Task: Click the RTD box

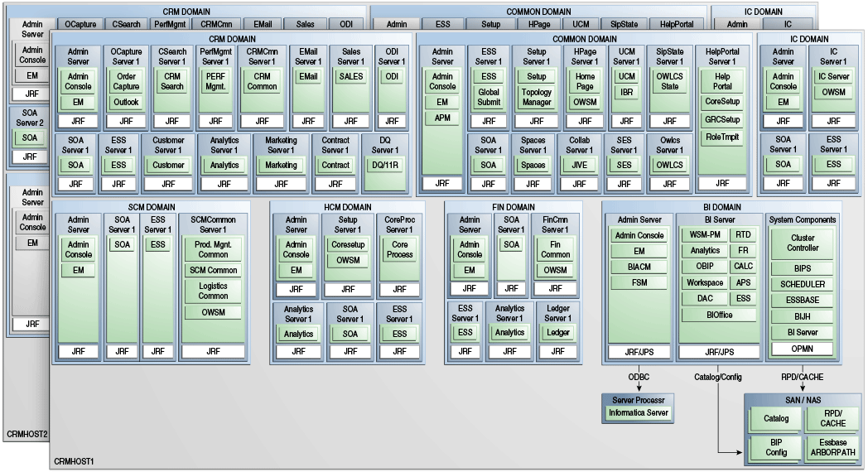Action: pos(743,234)
